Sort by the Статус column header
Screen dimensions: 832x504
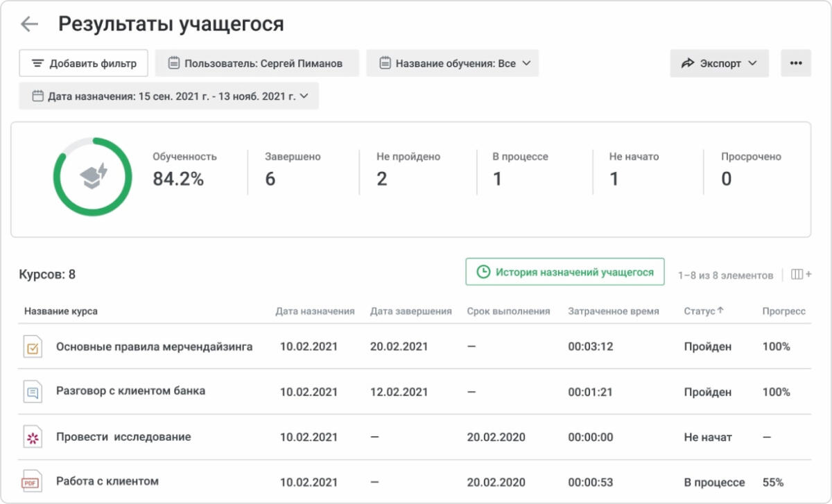click(x=703, y=311)
